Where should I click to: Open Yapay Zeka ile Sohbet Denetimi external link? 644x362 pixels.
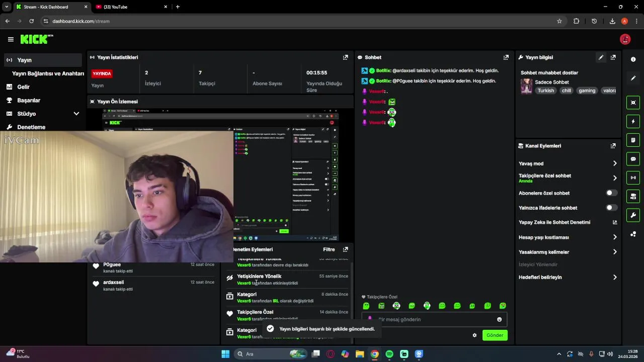coord(615,222)
